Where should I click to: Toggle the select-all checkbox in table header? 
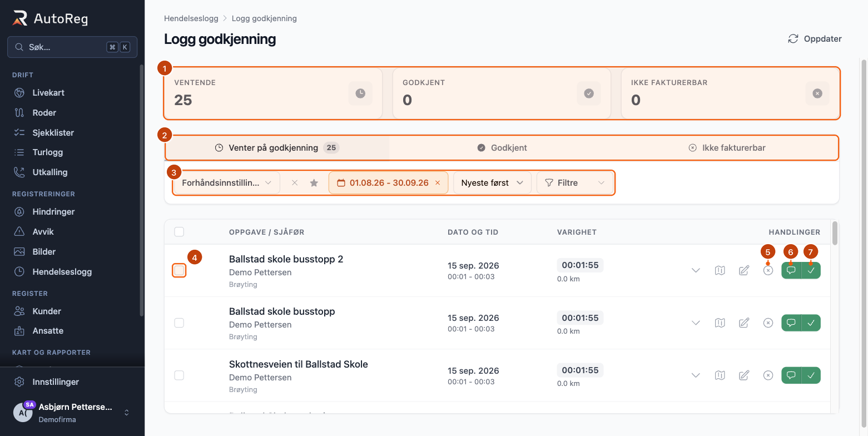pyautogui.click(x=179, y=232)
